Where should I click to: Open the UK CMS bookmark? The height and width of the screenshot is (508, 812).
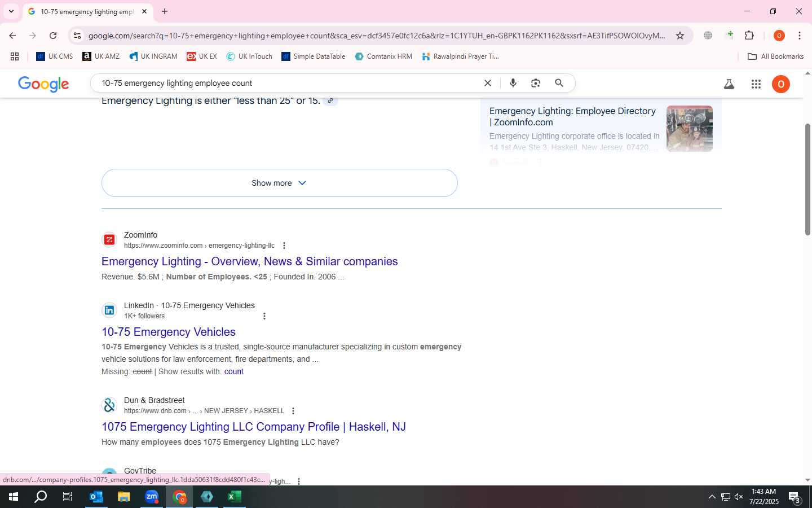tap(55, 56)
